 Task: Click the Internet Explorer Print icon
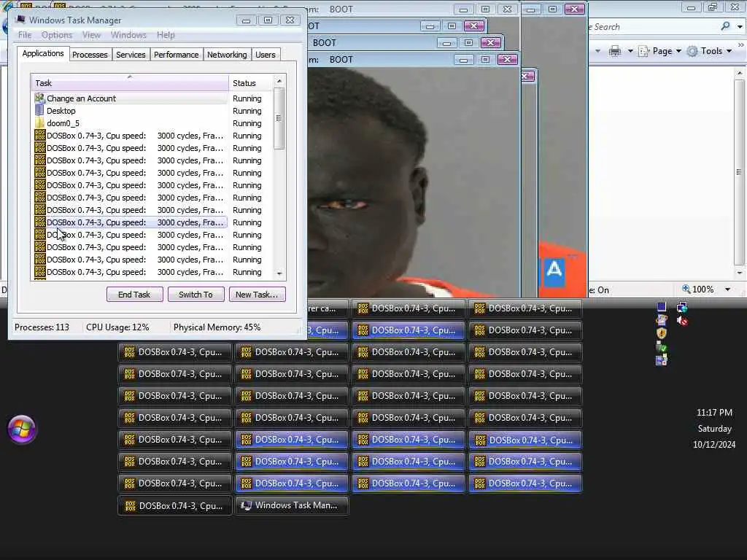click(614, 51)
